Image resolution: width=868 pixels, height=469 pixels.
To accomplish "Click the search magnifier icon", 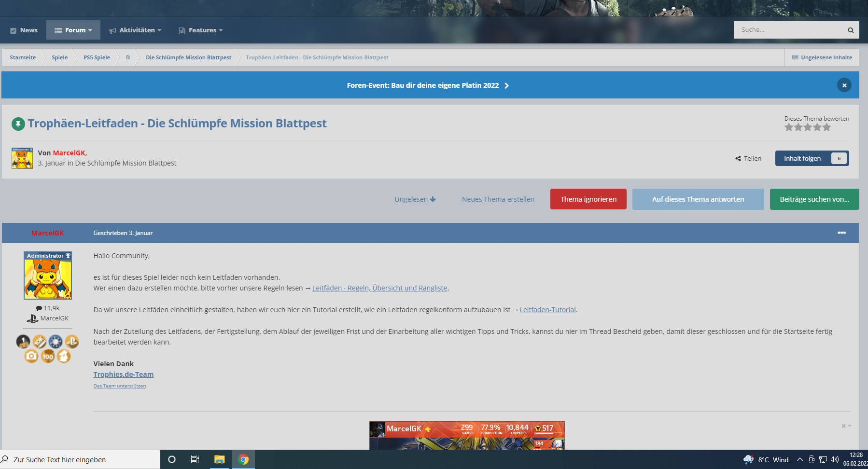I will point(851,30).
